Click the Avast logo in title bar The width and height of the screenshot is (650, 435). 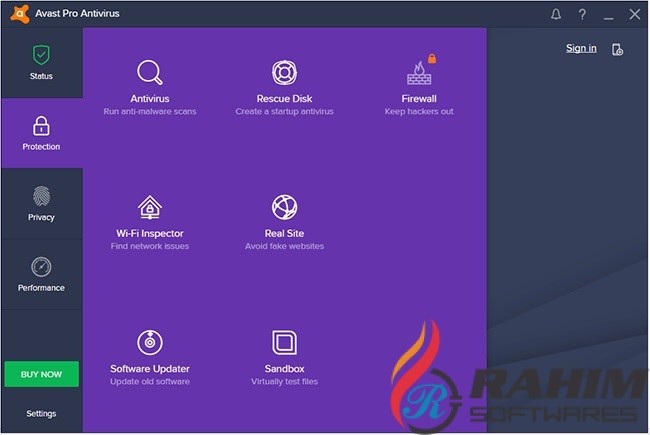19,14
